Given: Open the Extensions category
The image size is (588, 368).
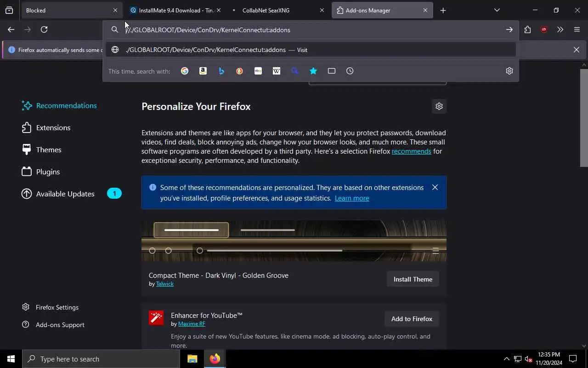Looking at the screenshot, I should coord(46,127).
